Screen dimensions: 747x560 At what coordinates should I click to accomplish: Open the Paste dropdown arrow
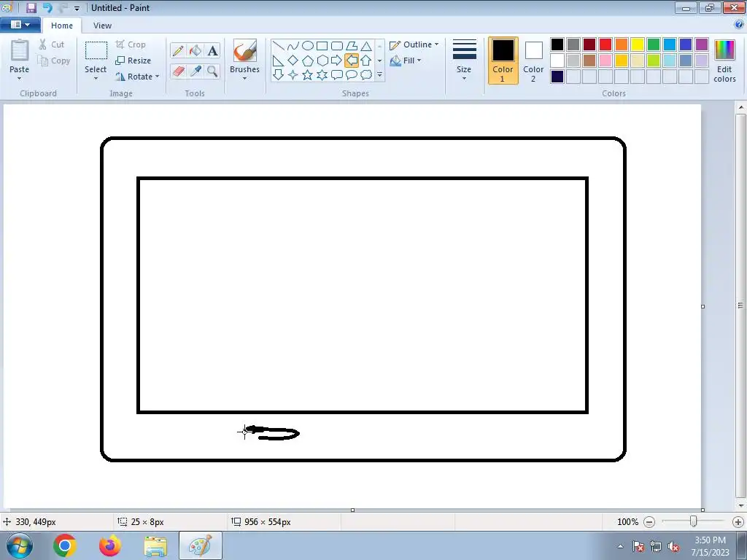tap(19, 79)
